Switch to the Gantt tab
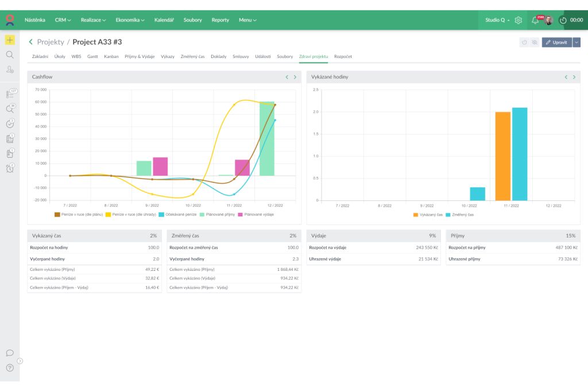The width and height of the screenshot is (588, 392). (92, 57)
